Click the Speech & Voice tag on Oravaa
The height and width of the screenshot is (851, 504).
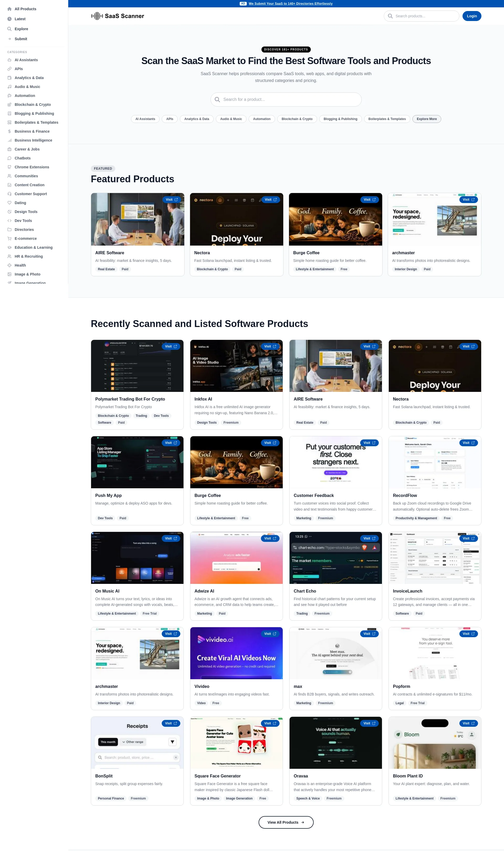(308, 798)
